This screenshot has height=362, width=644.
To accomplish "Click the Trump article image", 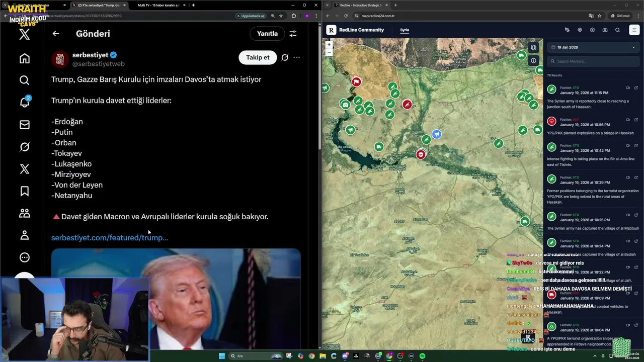I will [x=176, y=299].
